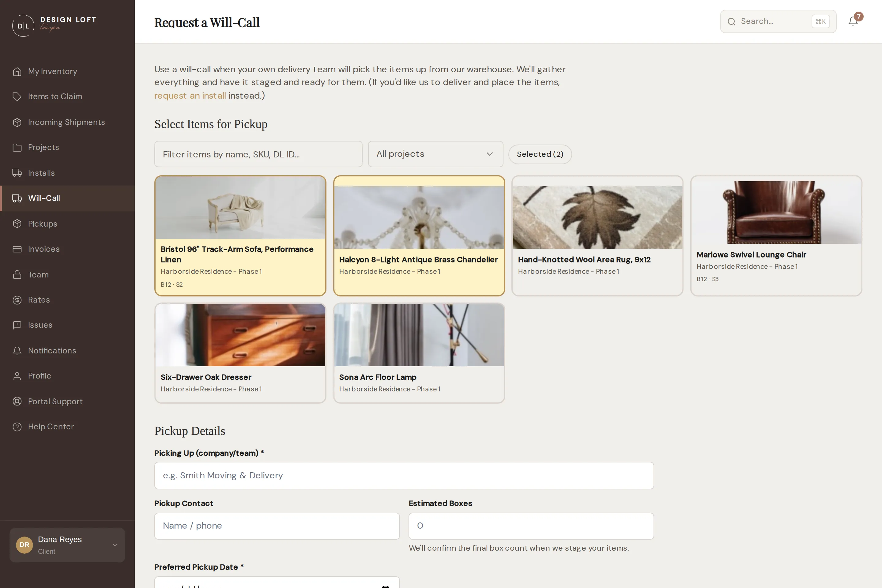Click the Filter items by name field
Viewport: 882px width, 588px height.
[258, 154]
